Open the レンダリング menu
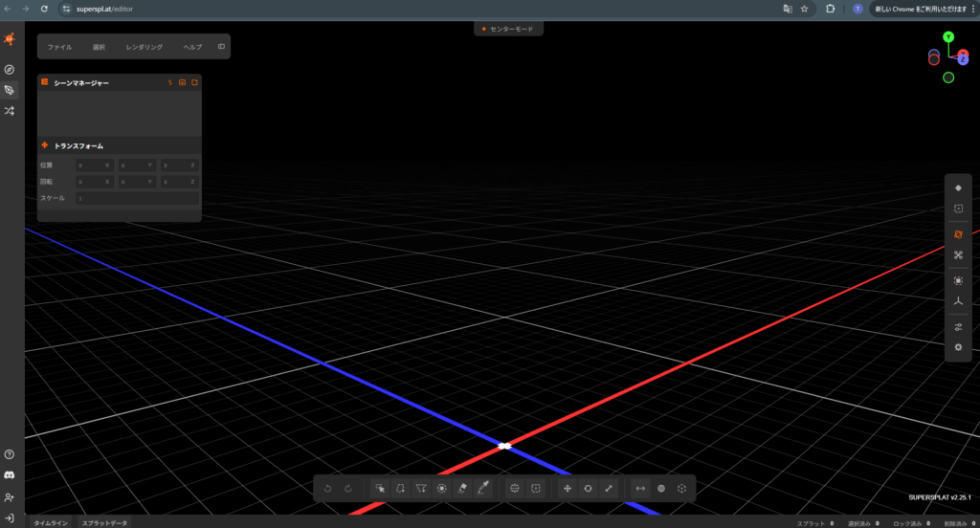The height and width of the screenshot is (528, 980). [x=144, y=47]
